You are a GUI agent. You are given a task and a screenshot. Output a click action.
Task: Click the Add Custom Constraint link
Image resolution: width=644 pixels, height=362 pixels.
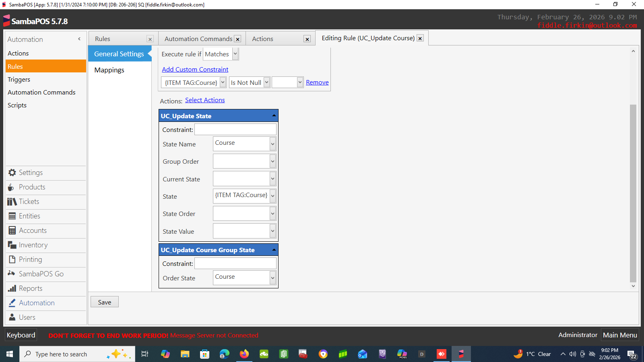point(195,70)
